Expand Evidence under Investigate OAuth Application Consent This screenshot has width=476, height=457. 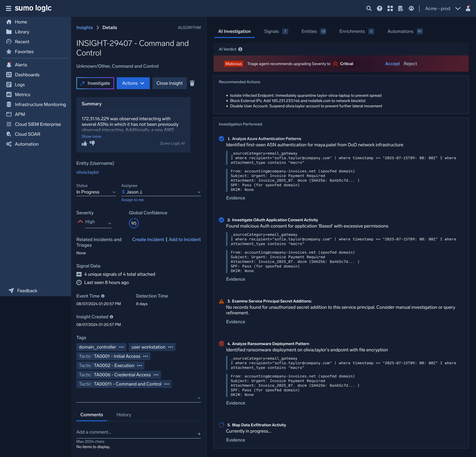[x=236, y=279]
